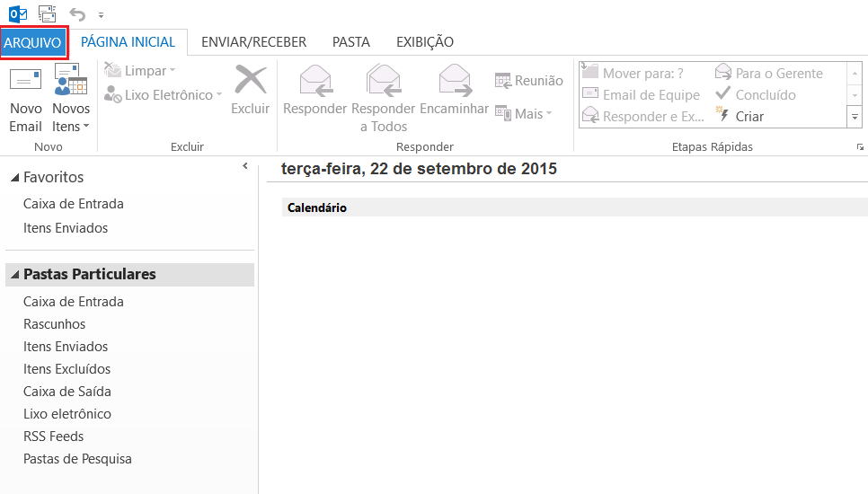Switch to the EXIBIÇÃO tab
This screenshot has height=494, width=868.
click(424, 42)
